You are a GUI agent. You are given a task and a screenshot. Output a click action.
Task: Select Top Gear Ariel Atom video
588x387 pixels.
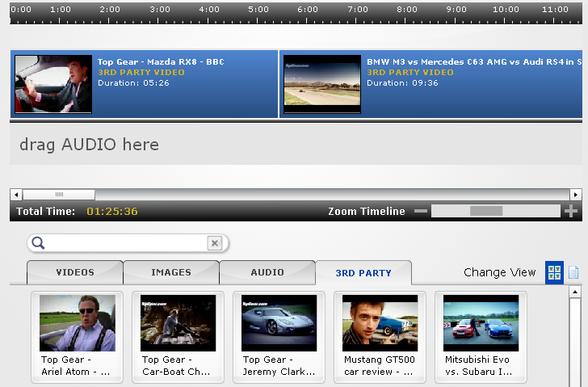78,337
